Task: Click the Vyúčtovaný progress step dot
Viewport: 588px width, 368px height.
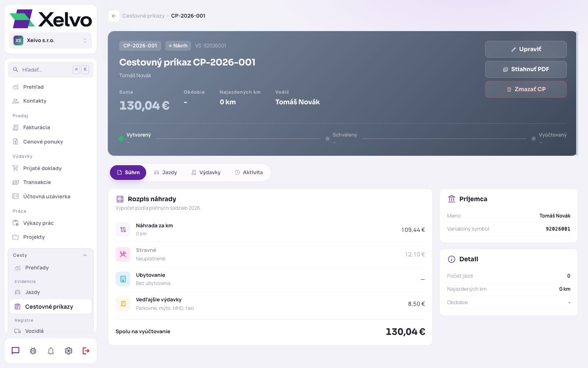Action: (x=534, y=139)
